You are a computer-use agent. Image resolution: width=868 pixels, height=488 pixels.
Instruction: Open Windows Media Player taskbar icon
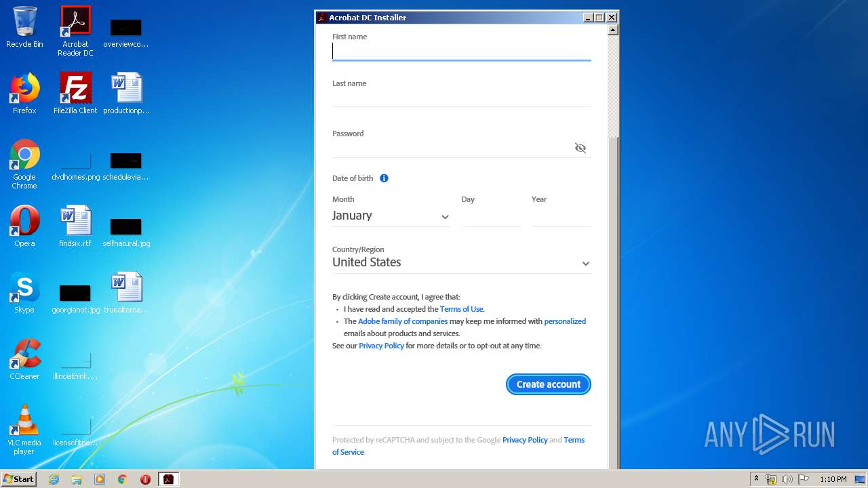click(x=100, y=479)
